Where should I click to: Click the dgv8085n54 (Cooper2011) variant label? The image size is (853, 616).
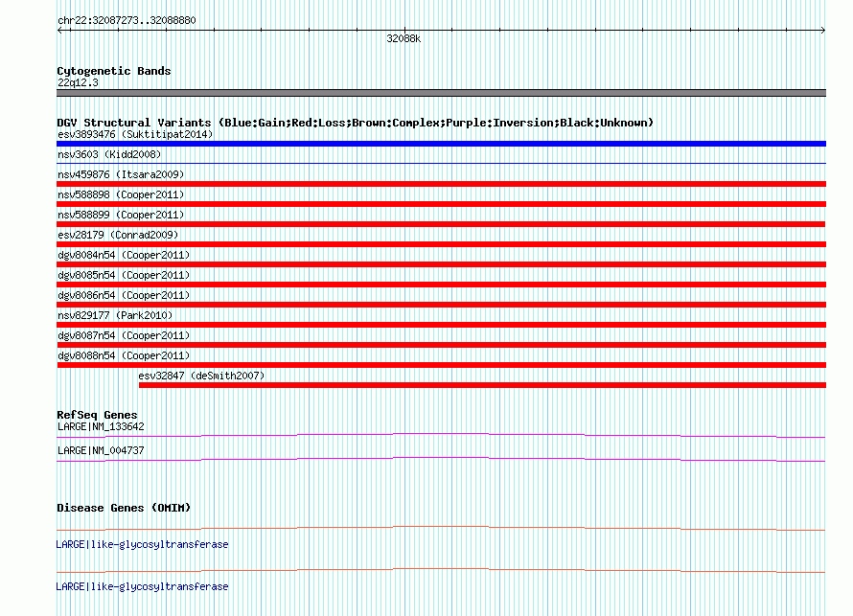point(124,275)
